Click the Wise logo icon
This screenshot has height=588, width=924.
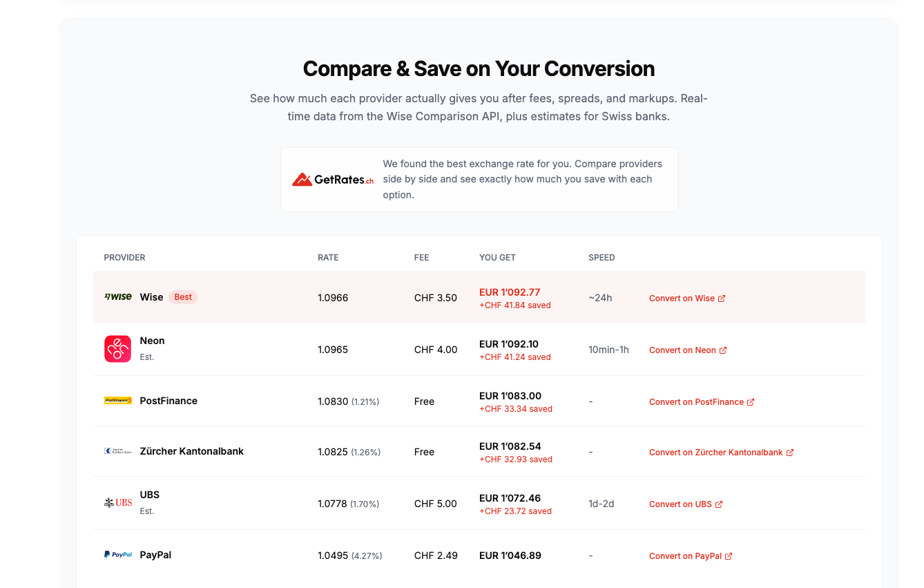[x=117, y=296]
